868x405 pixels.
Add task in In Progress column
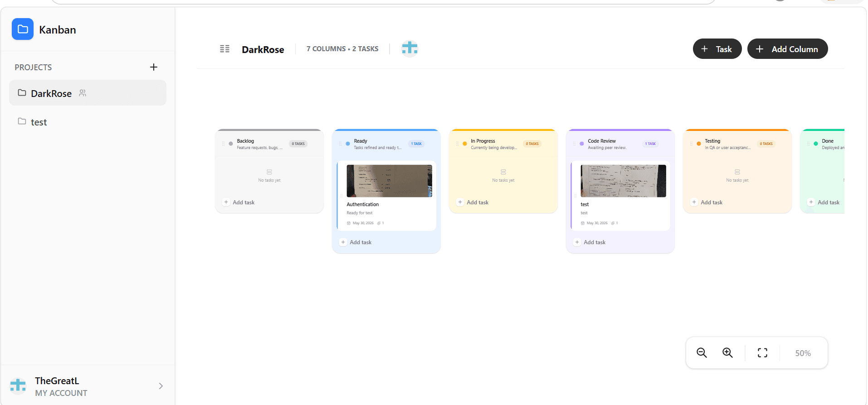tap(473, 202)
